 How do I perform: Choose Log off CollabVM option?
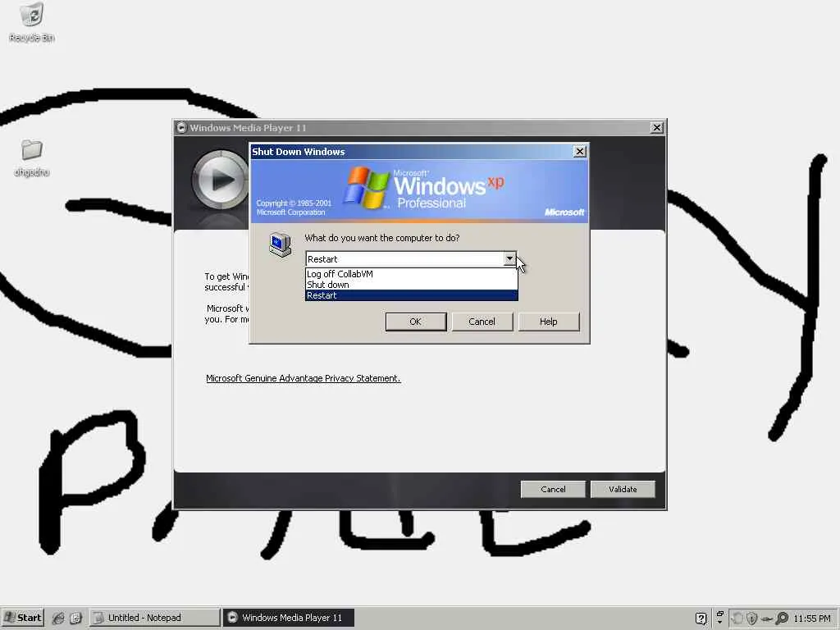412,274
